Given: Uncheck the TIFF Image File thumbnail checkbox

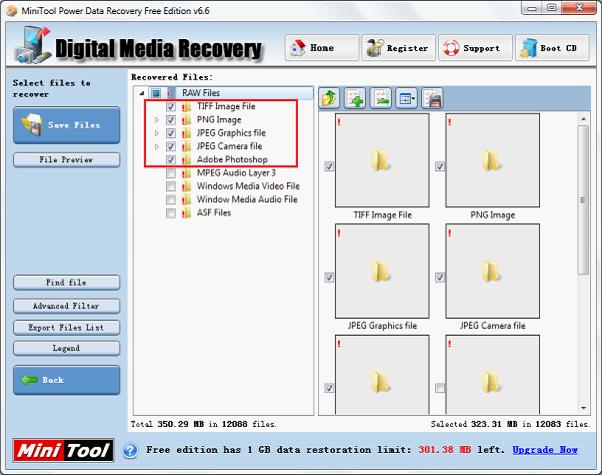Looking at the screenshot, I should [329, 166].
